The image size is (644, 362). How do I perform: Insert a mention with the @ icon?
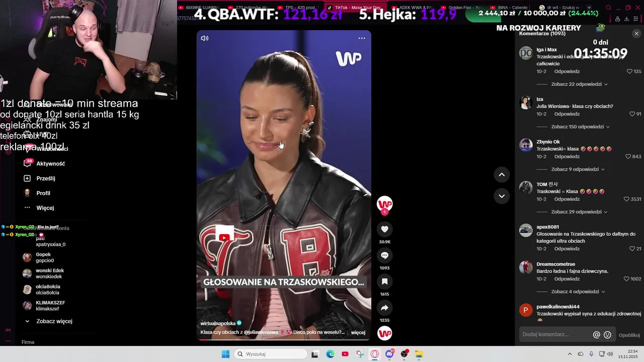click(x=597, y=335)
